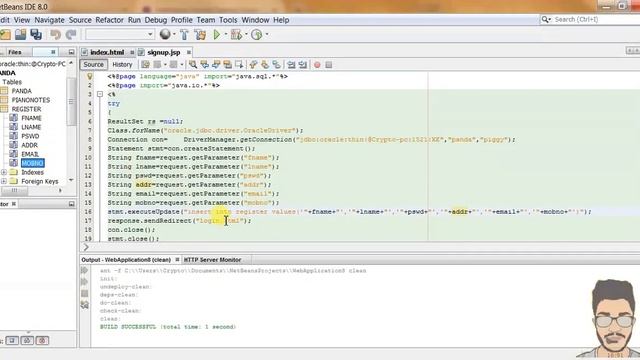Viewport: 640px width, 360px height.
Task: Select the PANDA table node
Action: [x=21, y=91]
